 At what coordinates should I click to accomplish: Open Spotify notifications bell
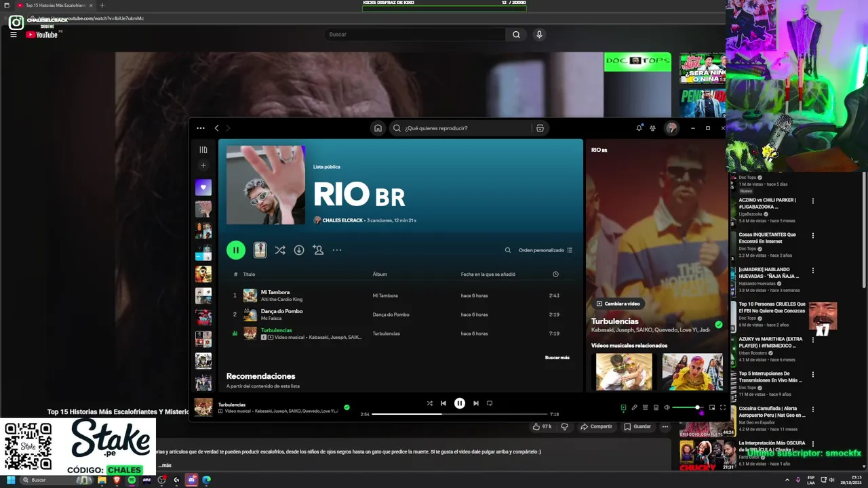(x=639, y=127)
